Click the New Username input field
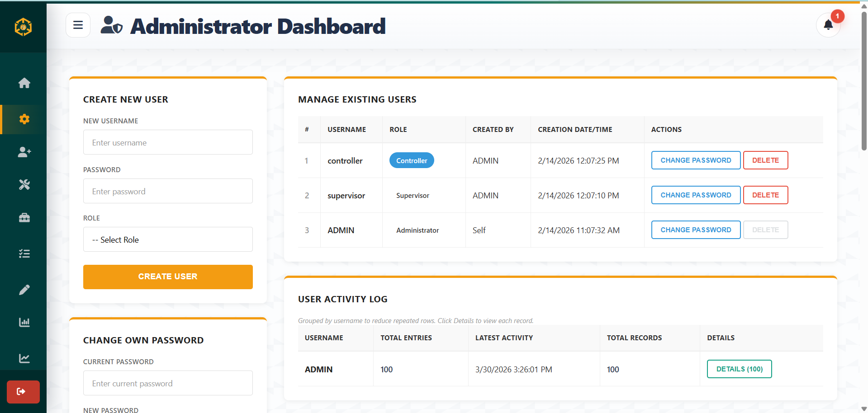This screenshot has width=868, height=413. coord(168,142)
